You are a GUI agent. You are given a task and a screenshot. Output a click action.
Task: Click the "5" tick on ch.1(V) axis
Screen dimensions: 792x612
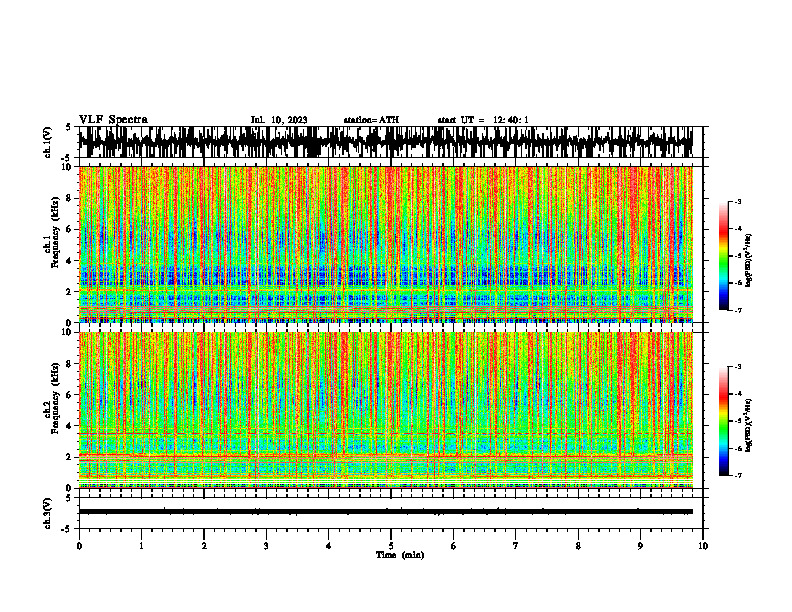tap(68, 127)
